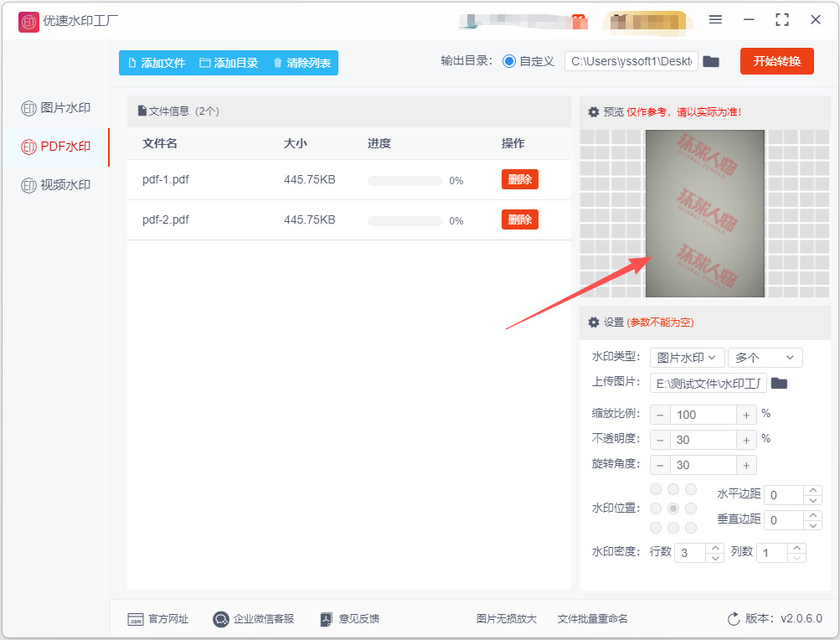The width and height of the screenshot is (840, 640).
Task: Select the 自定义 output radio button
Action: coord(509,61)
